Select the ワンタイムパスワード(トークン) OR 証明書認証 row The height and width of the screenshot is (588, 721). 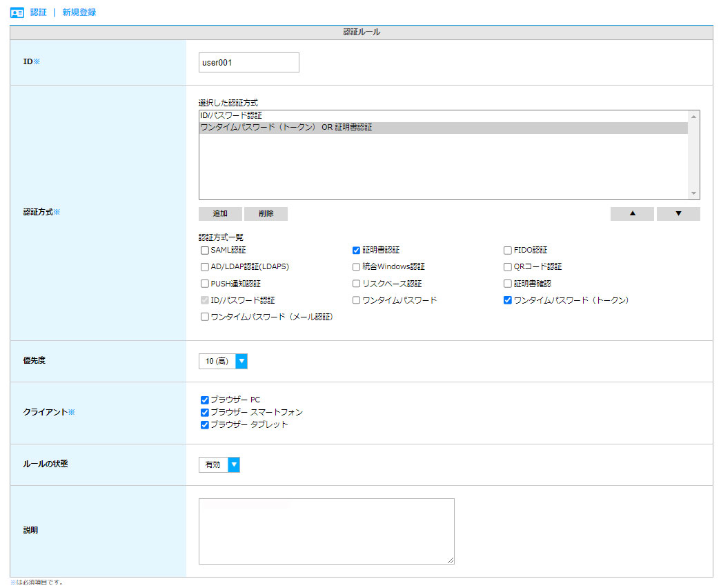pyautogui.click(x=443, y=128)
